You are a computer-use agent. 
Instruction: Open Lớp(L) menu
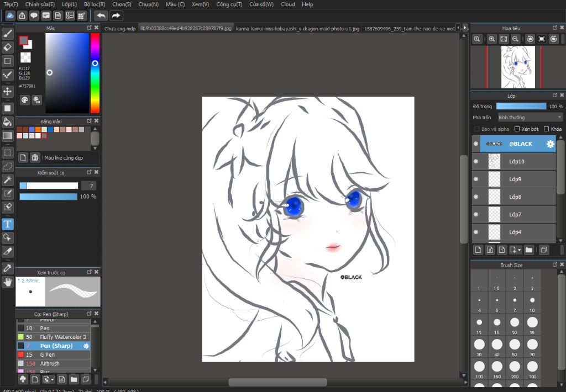[69, 4]
